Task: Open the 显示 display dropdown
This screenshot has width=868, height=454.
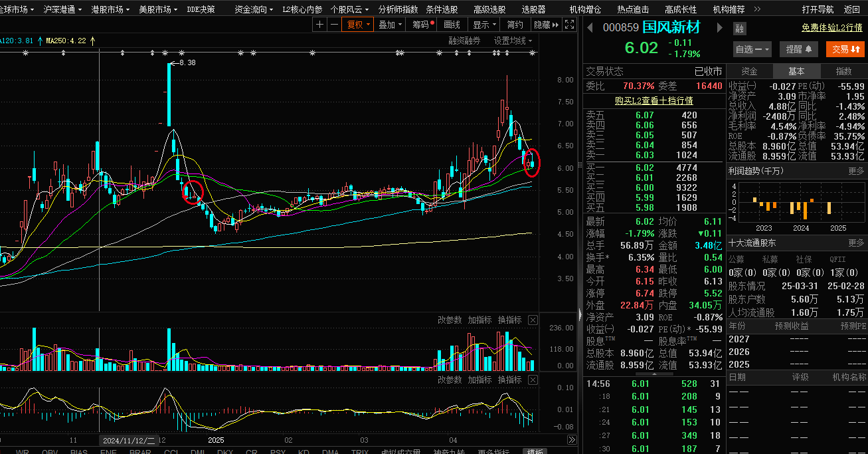Action: (484, 25)
